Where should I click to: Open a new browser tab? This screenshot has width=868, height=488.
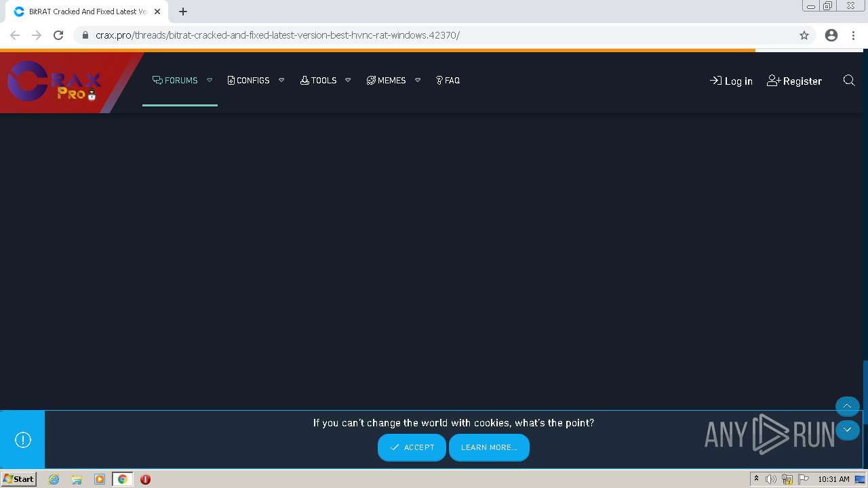[183, 12]
